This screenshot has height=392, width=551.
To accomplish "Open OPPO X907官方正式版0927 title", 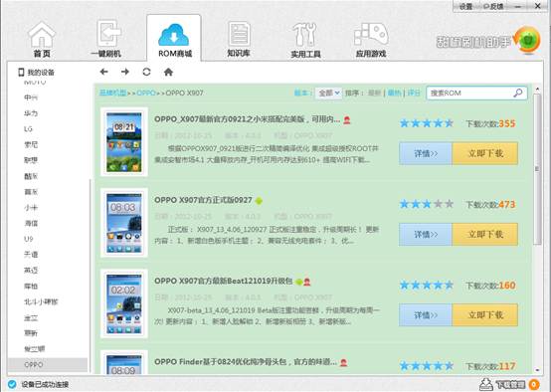I will [x=203, y=200].
